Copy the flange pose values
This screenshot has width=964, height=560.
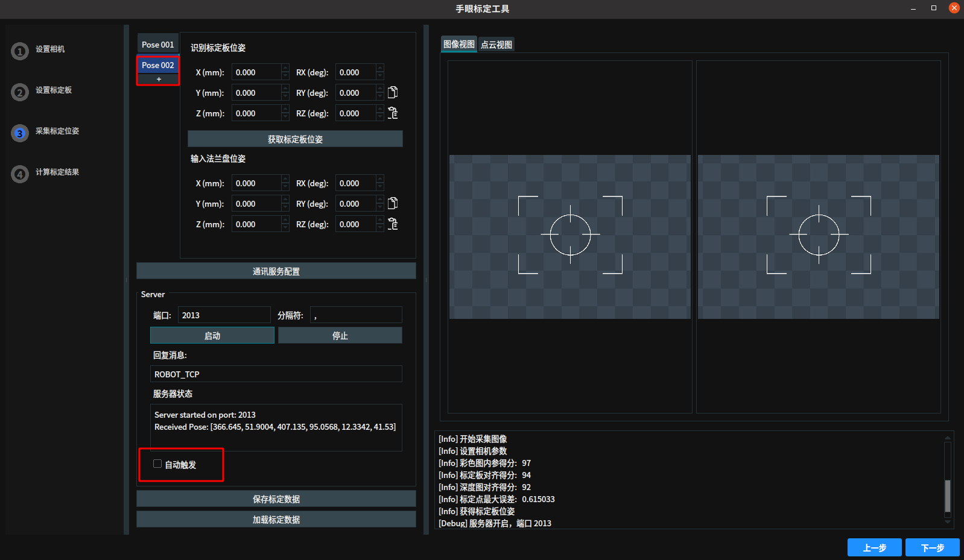tap(393, 203)
